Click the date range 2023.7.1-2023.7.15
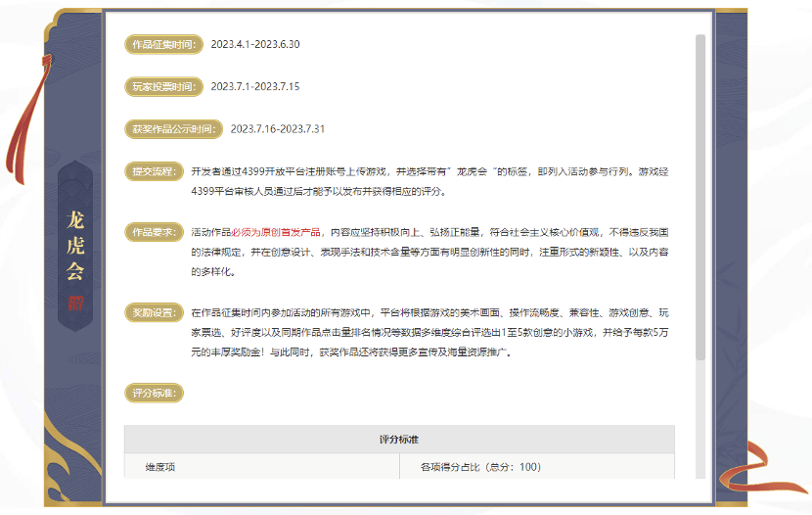812x515 pixels. [255, 86]
